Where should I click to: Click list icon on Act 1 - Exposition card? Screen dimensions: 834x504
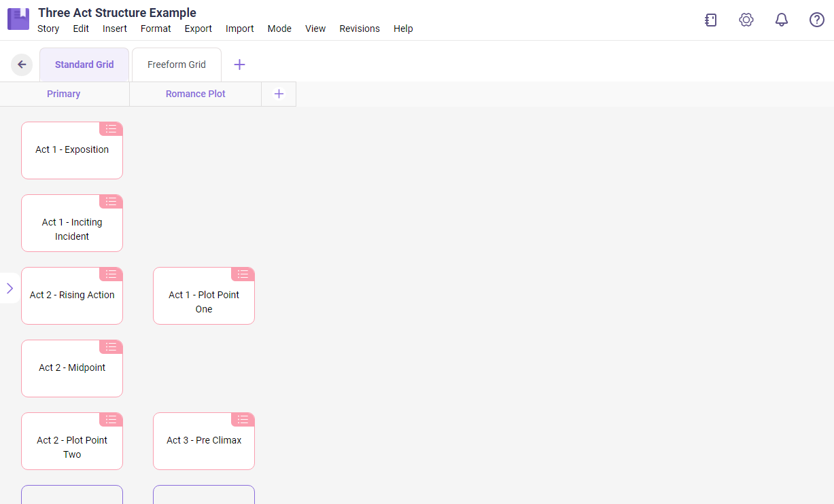[x=111, y=129]
